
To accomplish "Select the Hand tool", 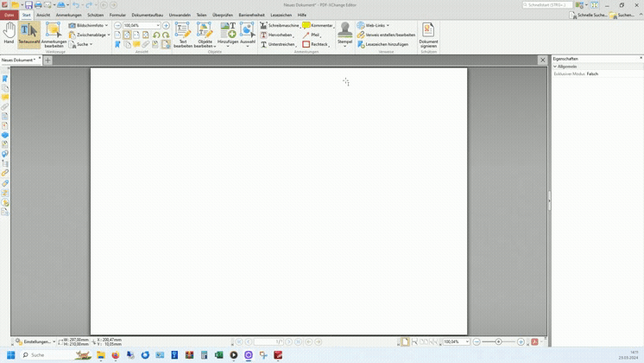I will pos(9,33).
